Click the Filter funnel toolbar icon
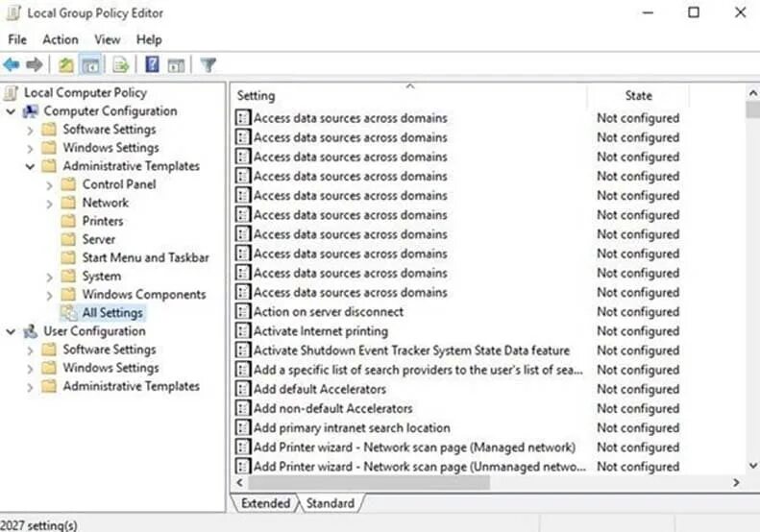 [x=208, y=65]
